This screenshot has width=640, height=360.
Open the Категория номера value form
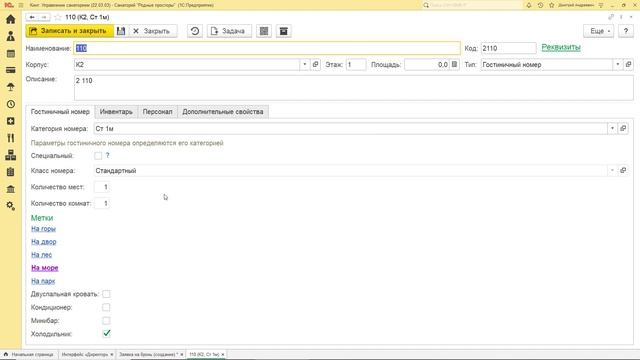[623, 128]
